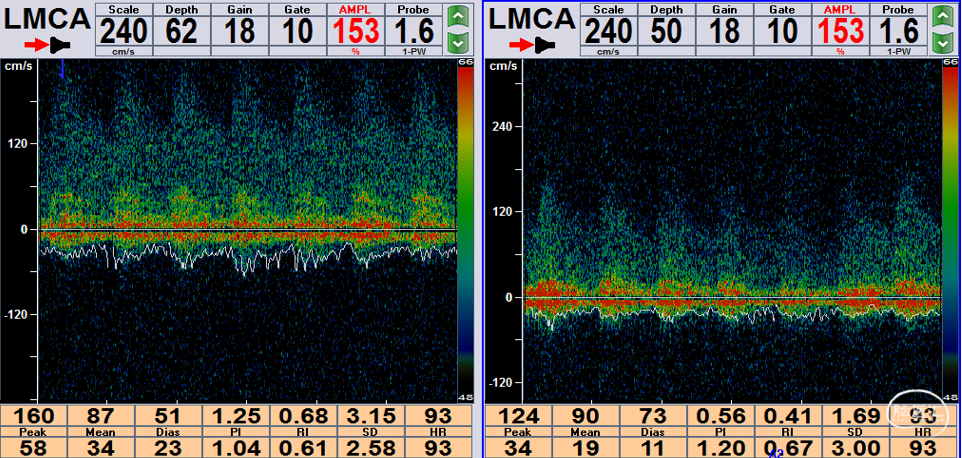Click the Scale 240 field beside Depth 62
Screen dimensions: 962x458
pos(123,30)
